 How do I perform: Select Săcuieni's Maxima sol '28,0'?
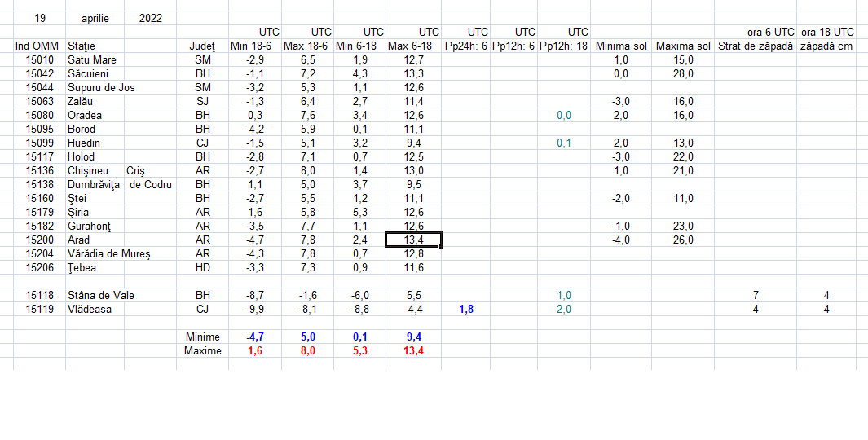[683, 73]
